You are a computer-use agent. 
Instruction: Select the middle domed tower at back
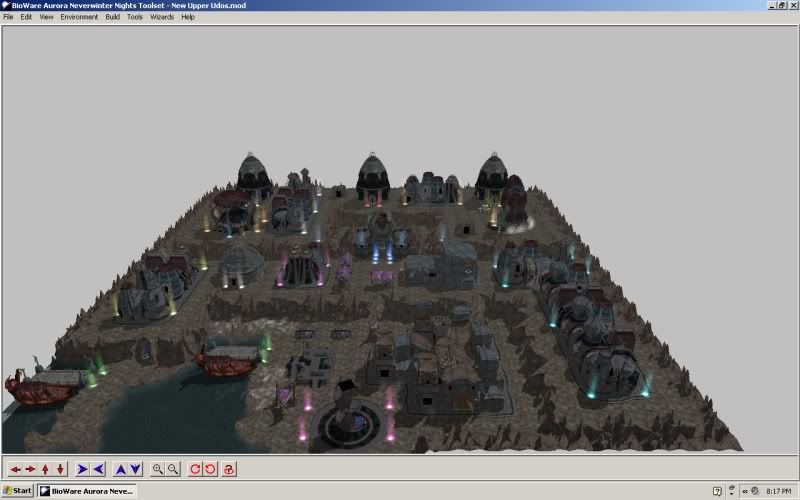point(372,179)
